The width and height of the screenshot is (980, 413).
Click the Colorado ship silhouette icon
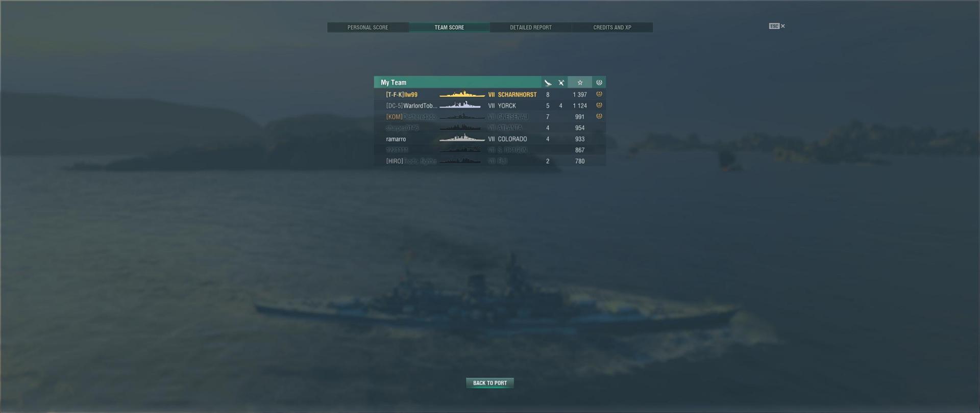(462, 139)
